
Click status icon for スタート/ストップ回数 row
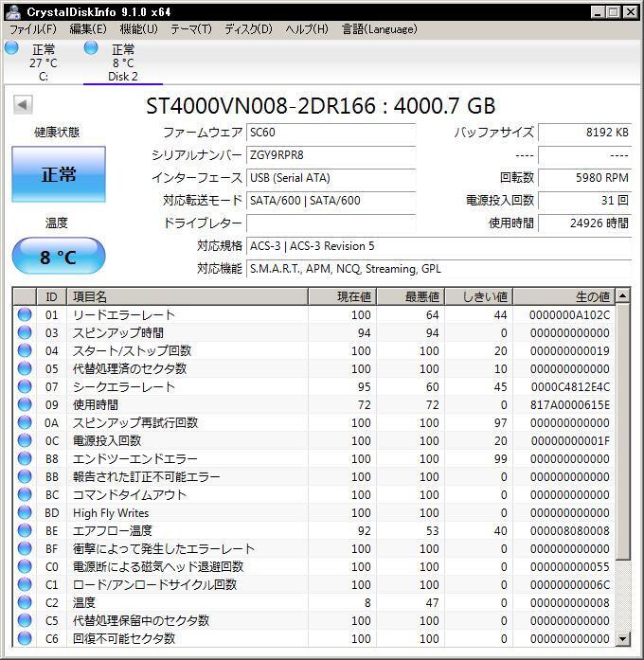click(x=25, y=350)
